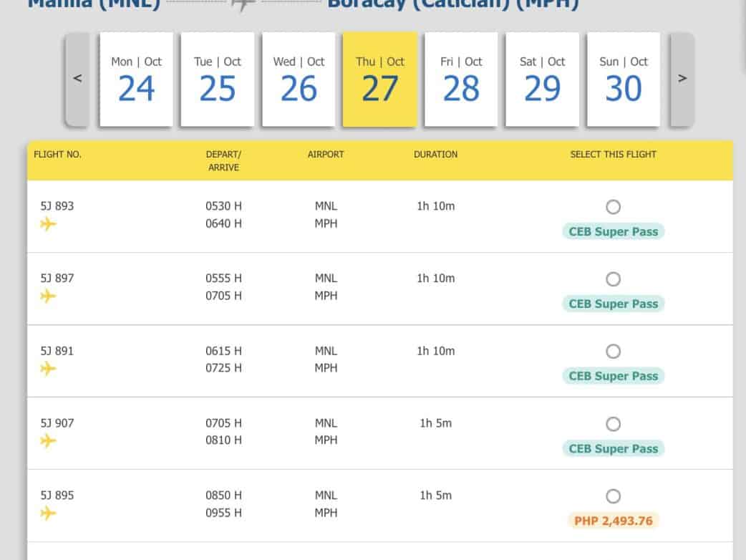Click the airplane icon between Manila and Boracay
The width and height of the screenshot is (746, 560).
coord(243,4)
